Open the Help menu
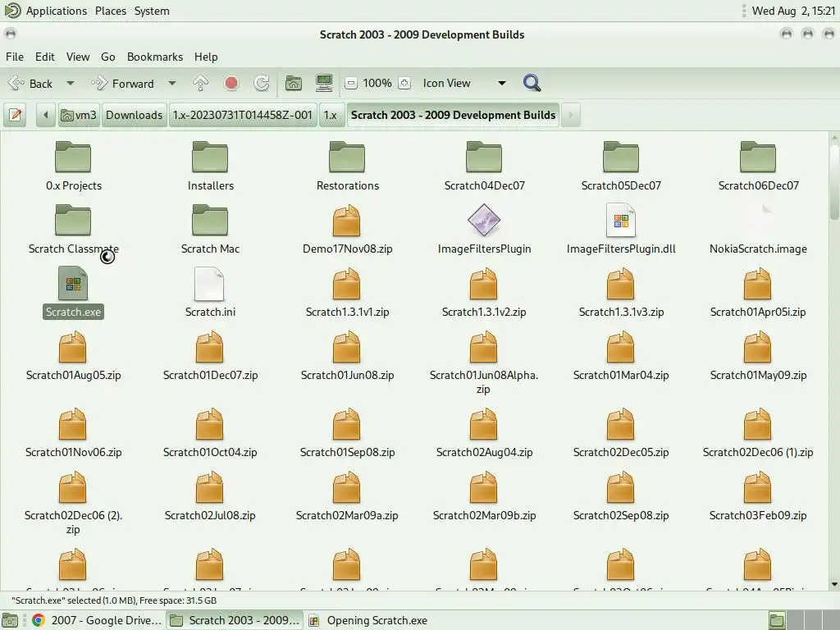 click(x=206, y=57)
